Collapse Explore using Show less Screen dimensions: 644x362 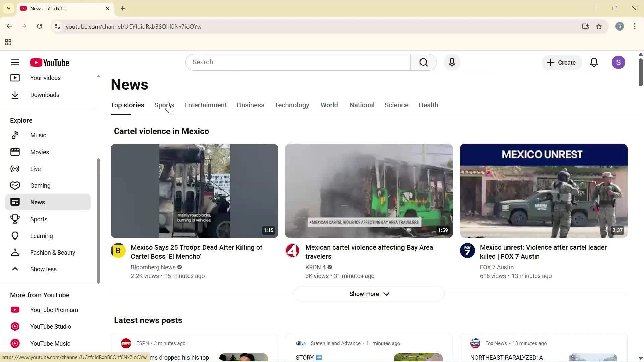click(x=43, y=269)
